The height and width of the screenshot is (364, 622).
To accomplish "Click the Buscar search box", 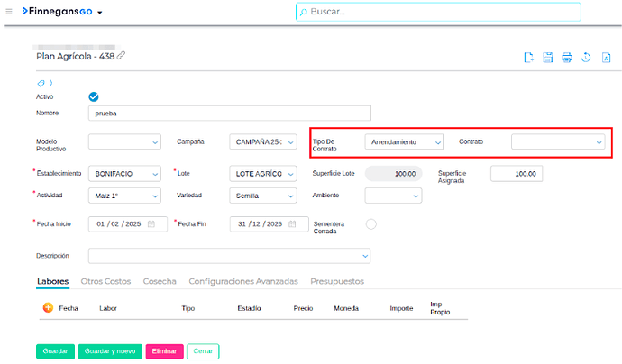I will pyautogui.click(x=438, y=12).
